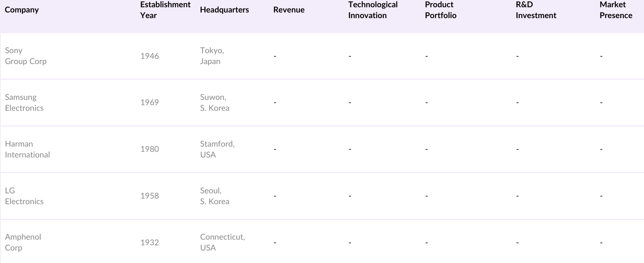The width and height of the screenshot is (644, 263).
Task: Select the Tokyo, Japan headquarters cell
Action: (x=212, y=56)
